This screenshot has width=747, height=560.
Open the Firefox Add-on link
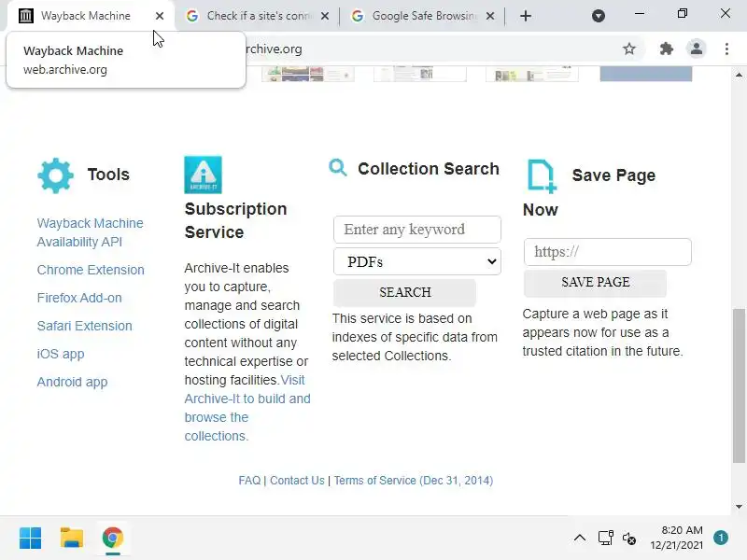click(79, 298)
